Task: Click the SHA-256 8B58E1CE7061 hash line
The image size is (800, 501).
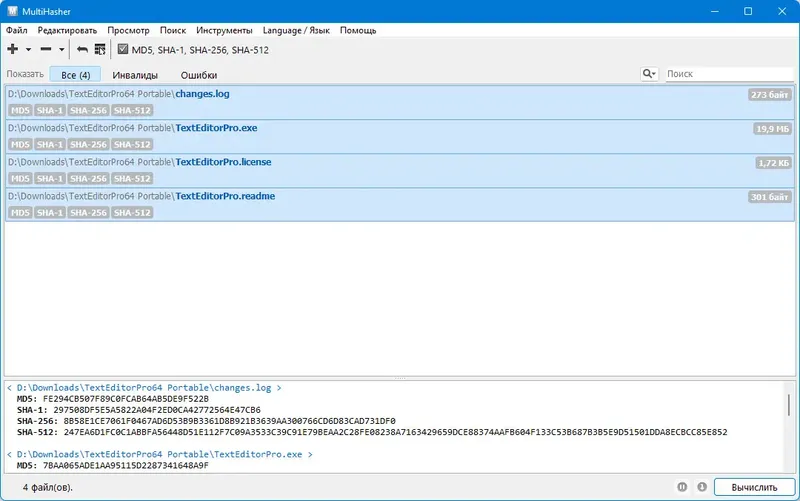Action: click(206, 421)
